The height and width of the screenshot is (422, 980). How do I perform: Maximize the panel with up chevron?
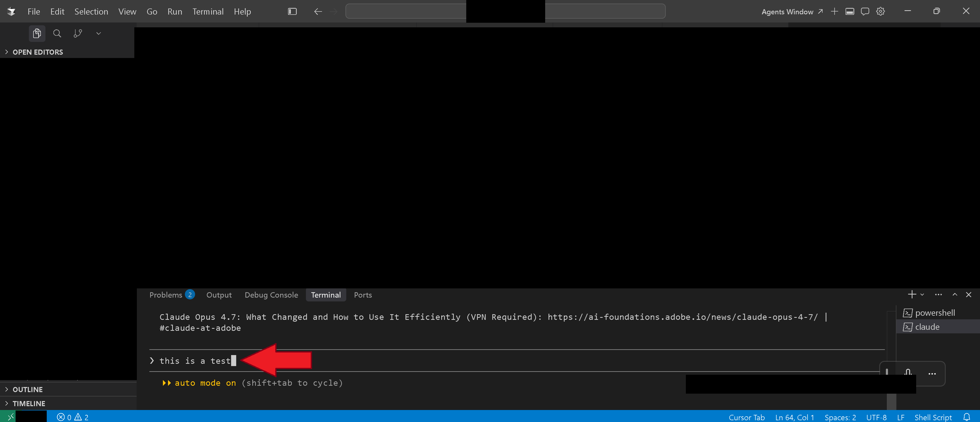click(954, 295)
